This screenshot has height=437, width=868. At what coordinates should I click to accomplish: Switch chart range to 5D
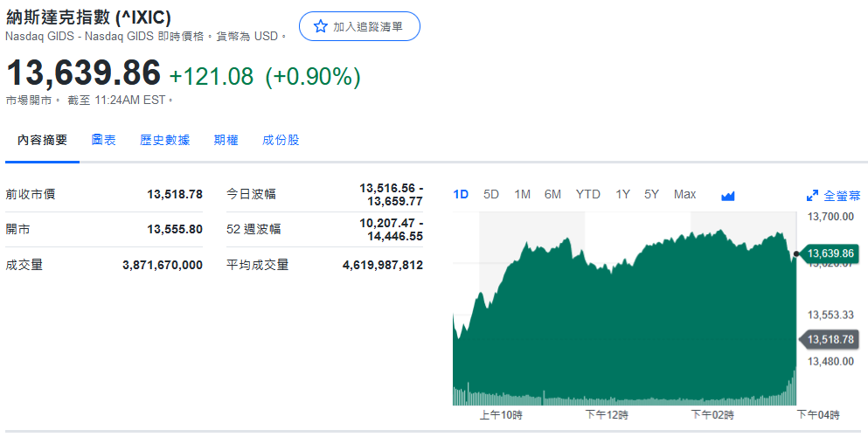click(491, 194)
